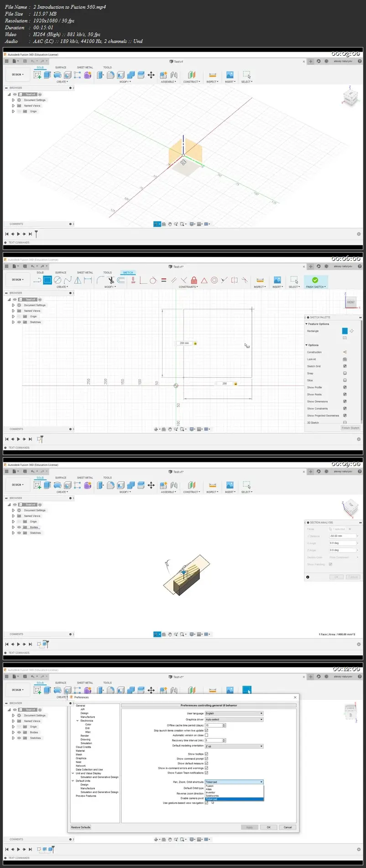
Task: Click Restore Defaults in Preferences dialog
Action: [81, 827]
